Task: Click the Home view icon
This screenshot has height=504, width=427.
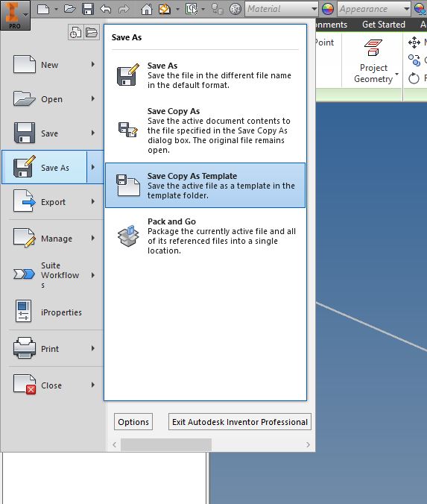Action: point(147,9)
